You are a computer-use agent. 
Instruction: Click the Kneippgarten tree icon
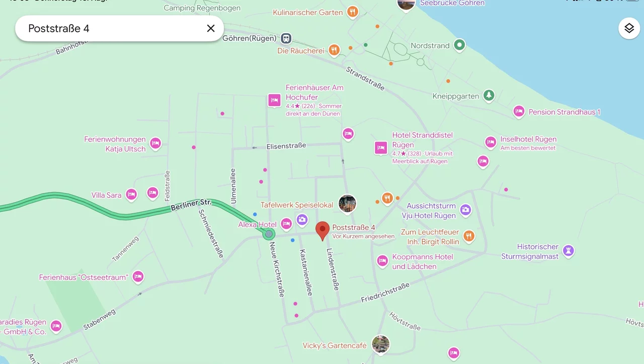click(489, 95)
